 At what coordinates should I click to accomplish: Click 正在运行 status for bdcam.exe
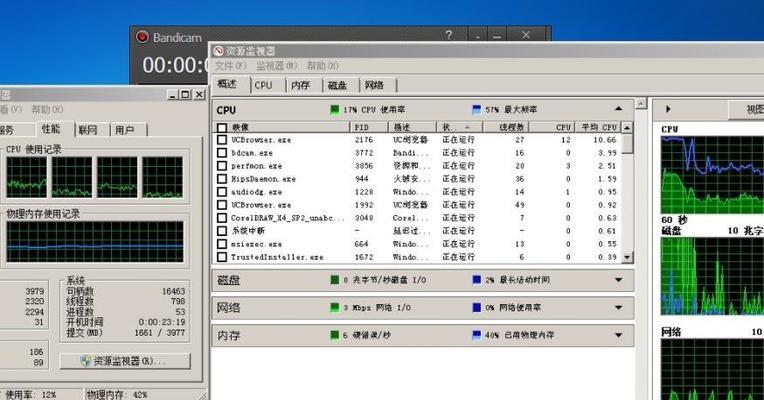click(458, 153)
